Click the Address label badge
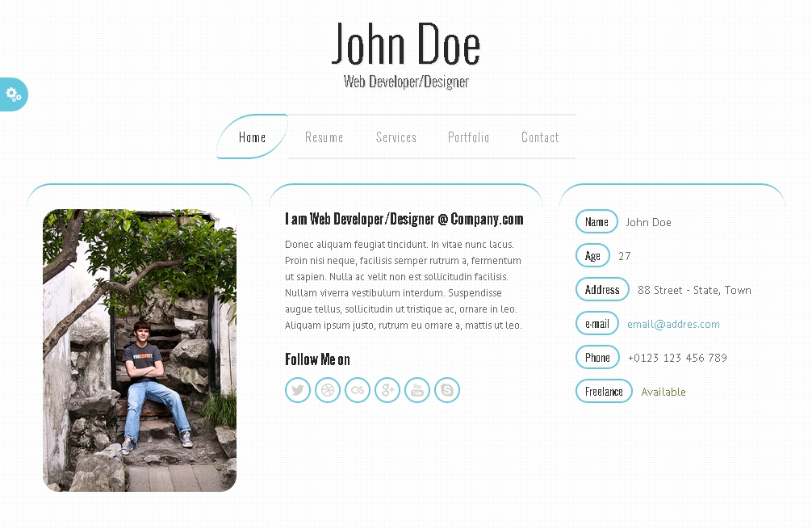 [602, 290]
